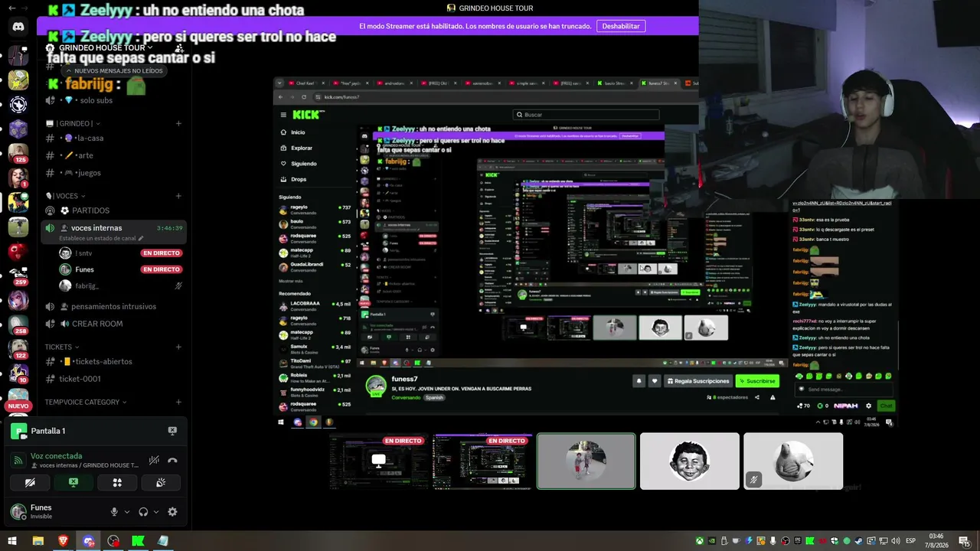Screen dimensions: 980x551
Task: Open Discord user settings gear
Action: click(172, 512)
